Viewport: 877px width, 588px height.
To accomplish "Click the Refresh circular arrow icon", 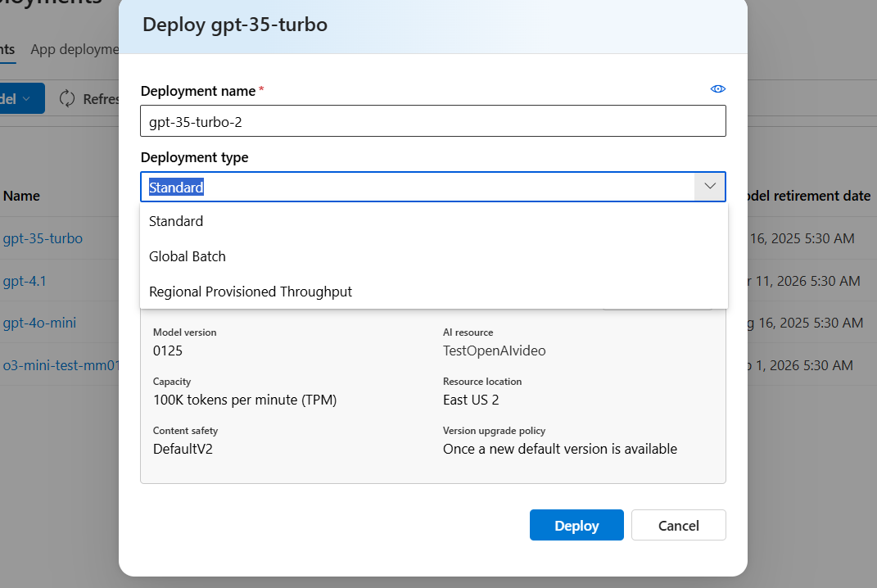I will tap(67, 98).
